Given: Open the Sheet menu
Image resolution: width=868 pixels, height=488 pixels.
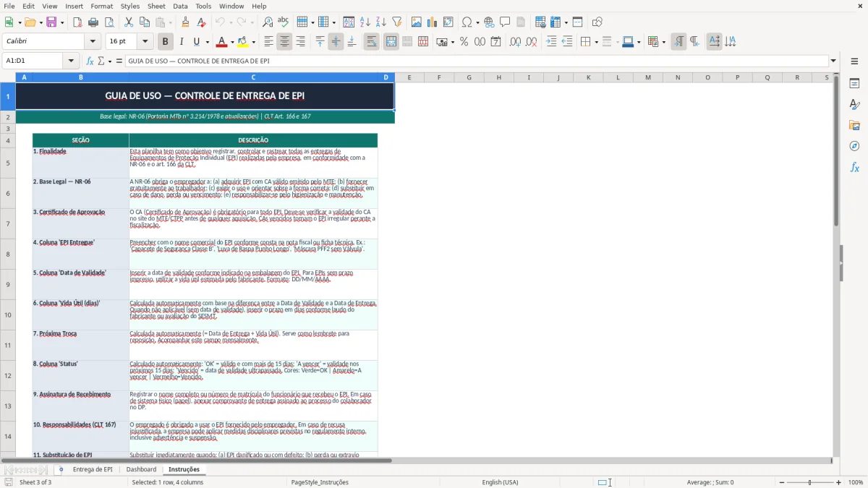Looking at the screenshot, I should click(x=156, y=6).
